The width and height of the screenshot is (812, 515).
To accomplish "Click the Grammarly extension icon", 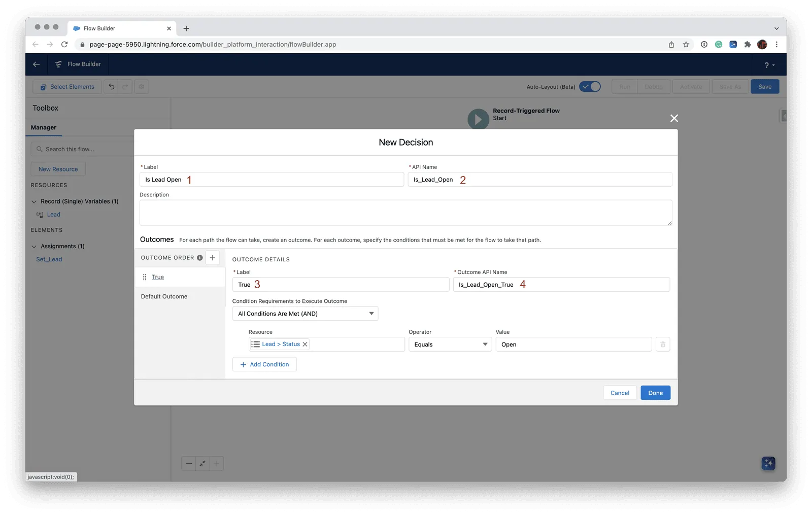I will click(719, 45).
